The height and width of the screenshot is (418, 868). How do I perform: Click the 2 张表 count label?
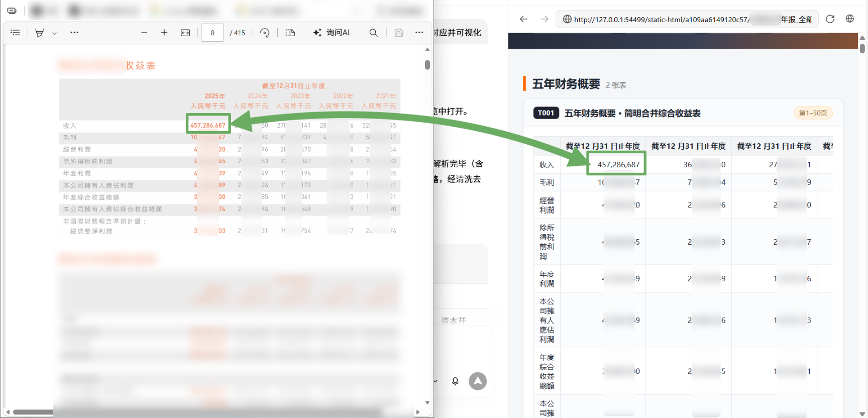616,85
